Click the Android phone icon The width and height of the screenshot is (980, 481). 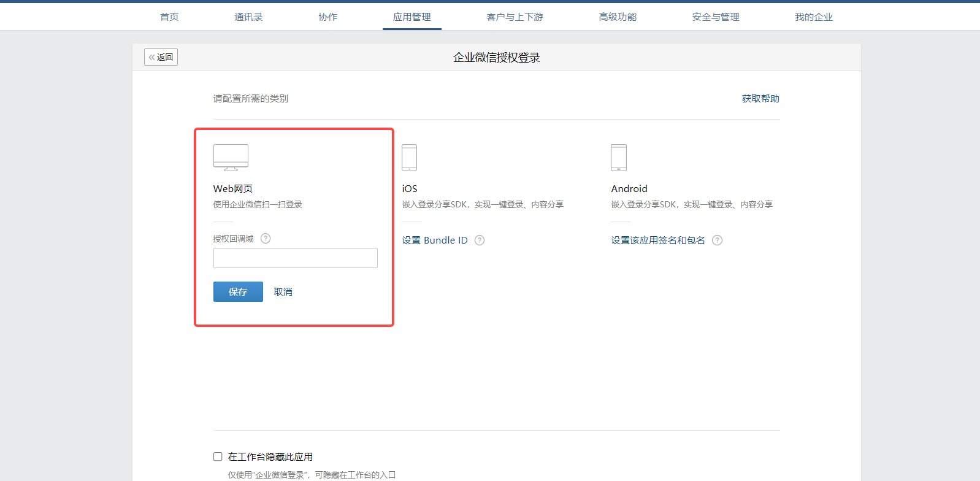(619, 158)
